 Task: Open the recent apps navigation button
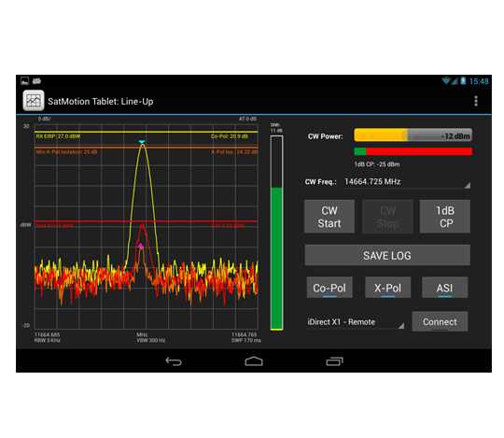click(x=335, y=361)
